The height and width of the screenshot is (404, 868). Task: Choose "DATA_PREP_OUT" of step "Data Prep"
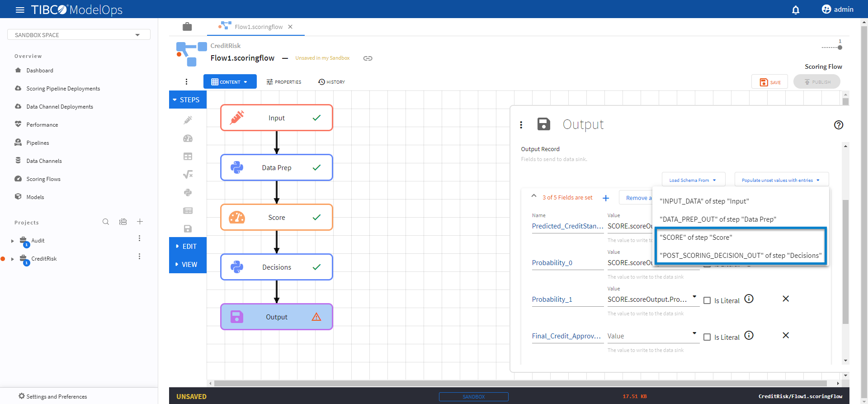pyautogui.click(x=741, y=219)
